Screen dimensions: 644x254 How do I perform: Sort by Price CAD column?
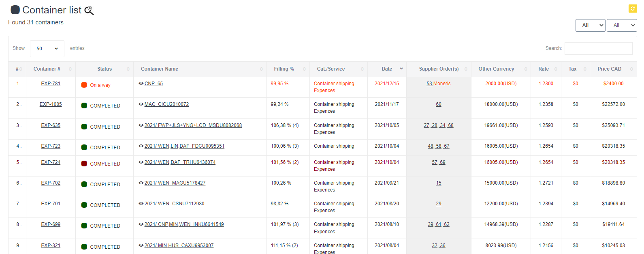(613, 69)
